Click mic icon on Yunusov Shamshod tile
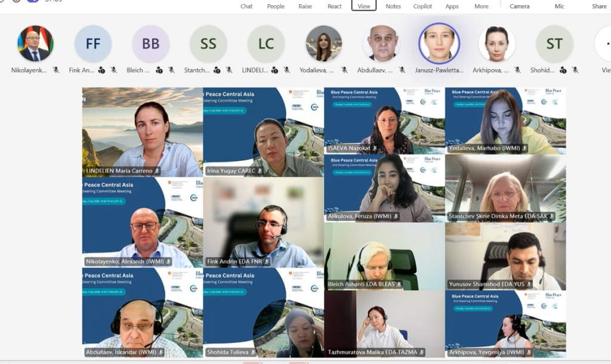 (529, 284)
